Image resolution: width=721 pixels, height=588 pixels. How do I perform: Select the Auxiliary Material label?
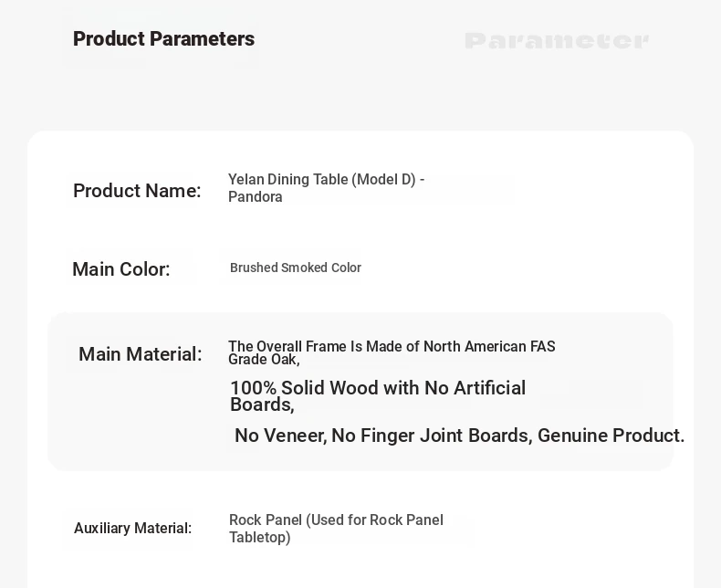click(133, 528)
